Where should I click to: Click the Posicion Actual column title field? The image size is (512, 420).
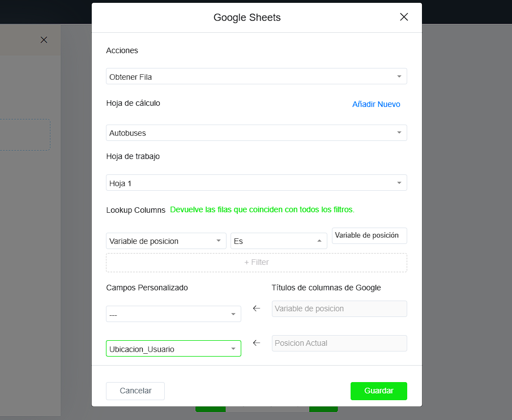coord(339,343)
